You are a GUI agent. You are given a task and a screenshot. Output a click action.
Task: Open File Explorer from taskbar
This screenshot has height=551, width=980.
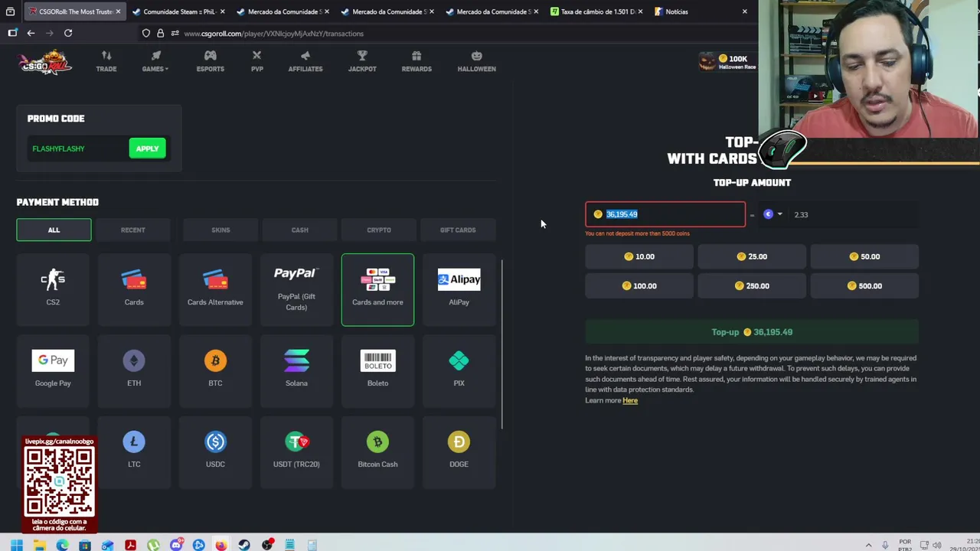click(39, 545)
